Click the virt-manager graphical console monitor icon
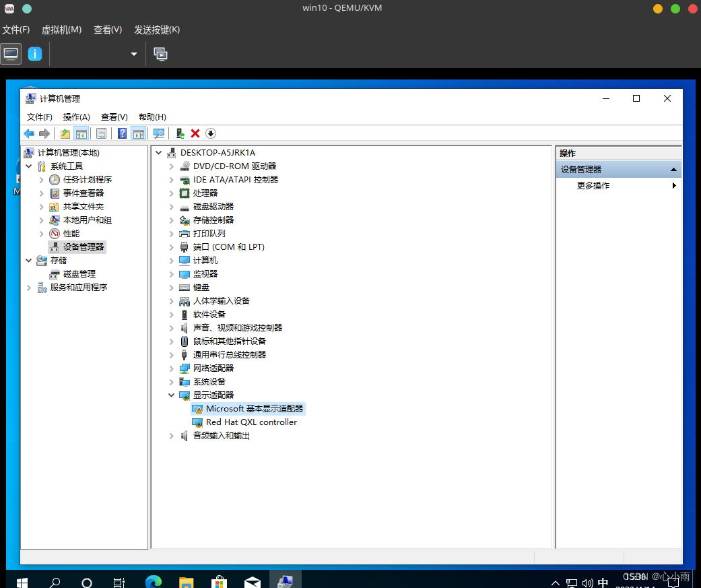701x588 pixels. pos(11,54)
